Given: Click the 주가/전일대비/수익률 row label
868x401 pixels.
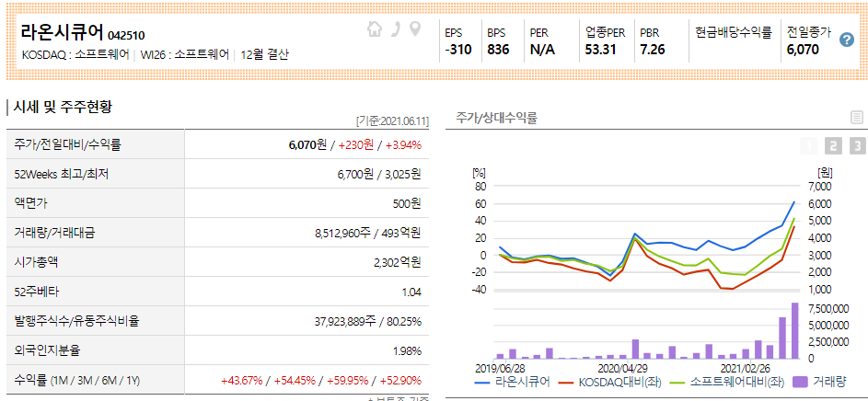Looking at the screenshot, I should pos(67,145).
